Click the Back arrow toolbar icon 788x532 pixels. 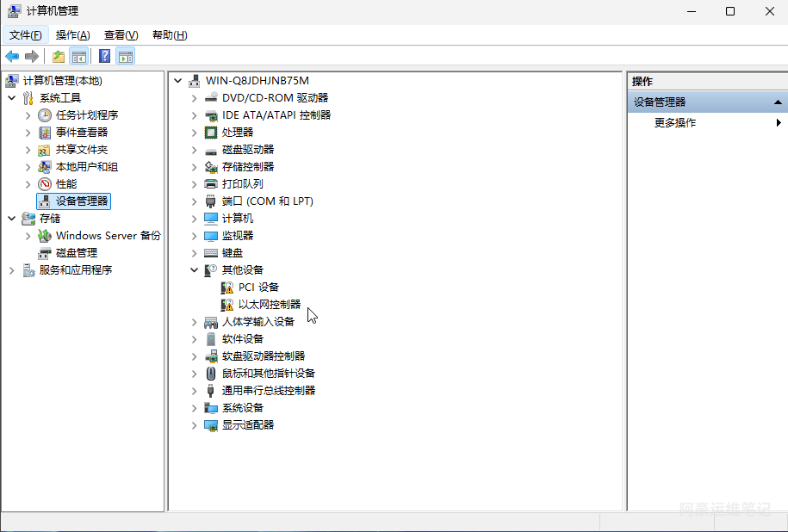coord(12,57)
